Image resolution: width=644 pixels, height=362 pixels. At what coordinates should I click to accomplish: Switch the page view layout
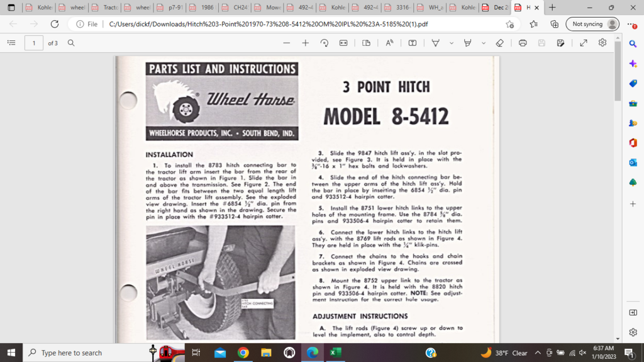[x=366, y=43]
